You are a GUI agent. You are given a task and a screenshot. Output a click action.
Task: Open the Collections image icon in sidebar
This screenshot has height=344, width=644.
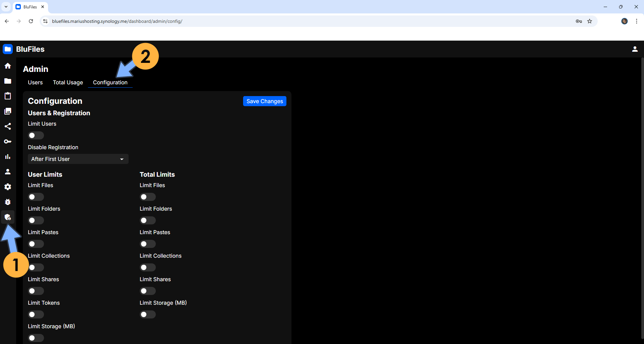[8, 111]
